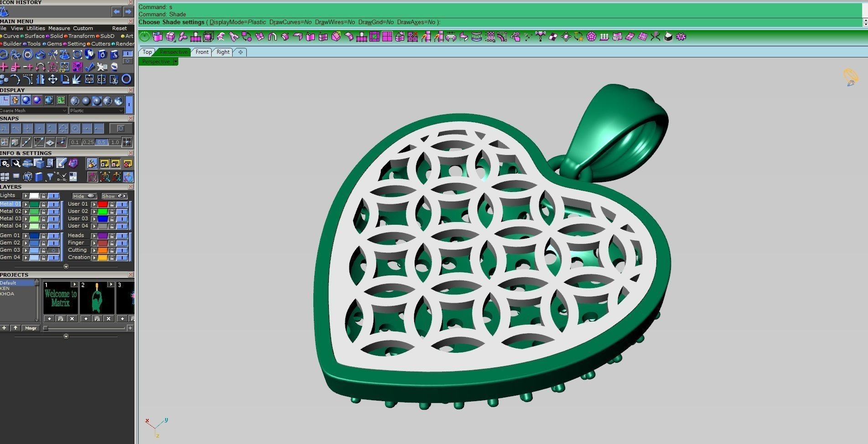Toggle visibility of Lights layer

pyautogui.click(x=53, y=196)
